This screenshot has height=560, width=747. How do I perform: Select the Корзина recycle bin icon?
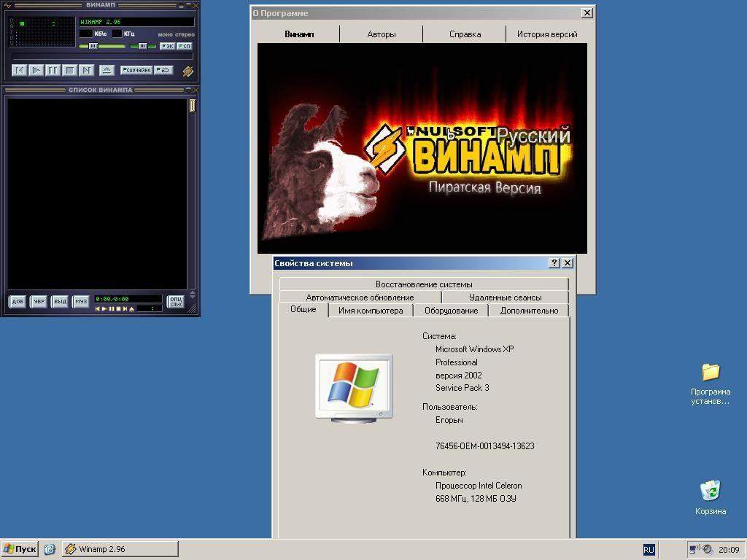(711, 497)
